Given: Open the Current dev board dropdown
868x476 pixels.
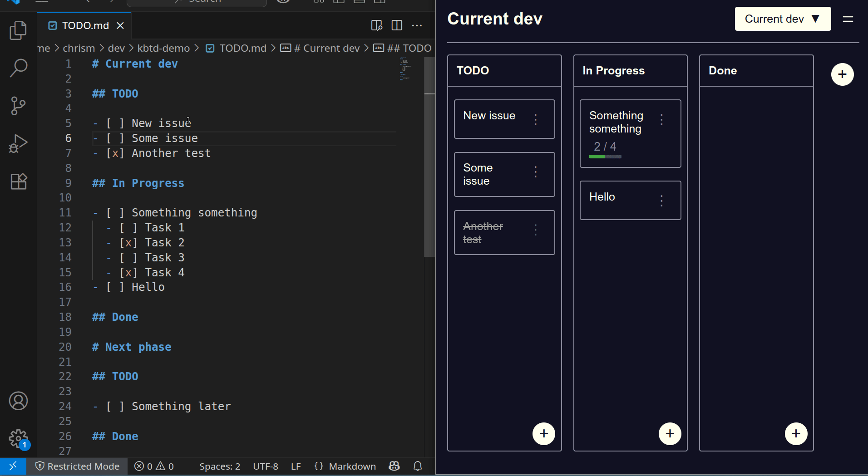Looking at the screenshot, I should point(783,19).
